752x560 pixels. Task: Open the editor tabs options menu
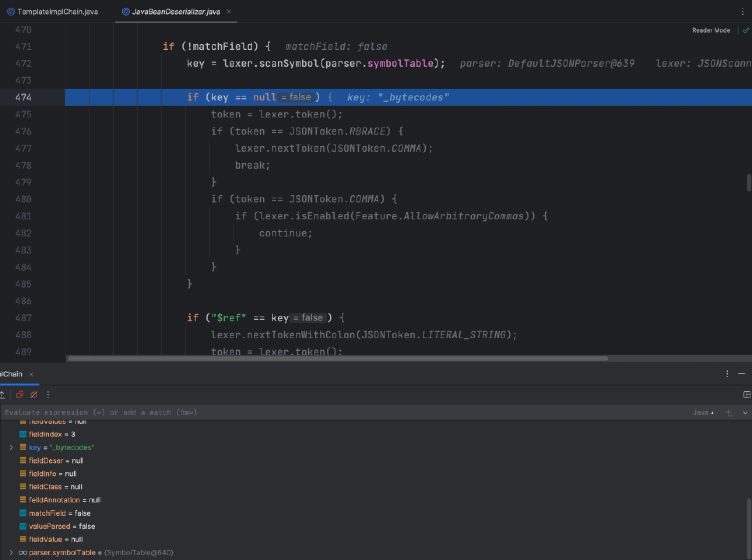tap(742, 12)
